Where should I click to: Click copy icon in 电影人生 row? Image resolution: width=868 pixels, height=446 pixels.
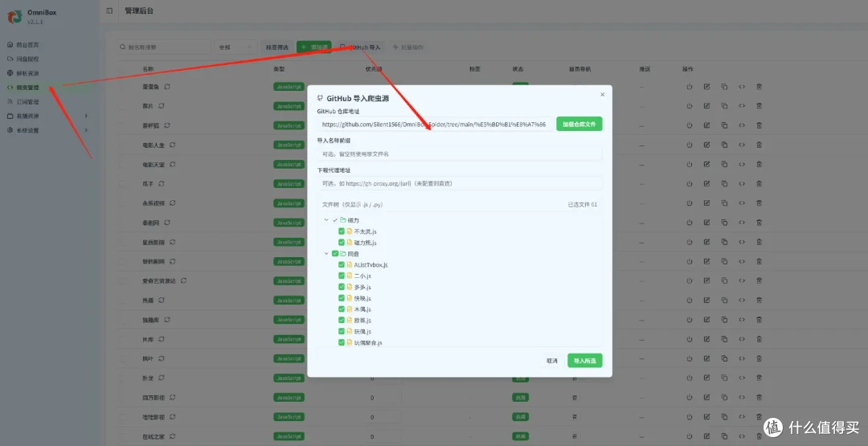click(724, 145)
